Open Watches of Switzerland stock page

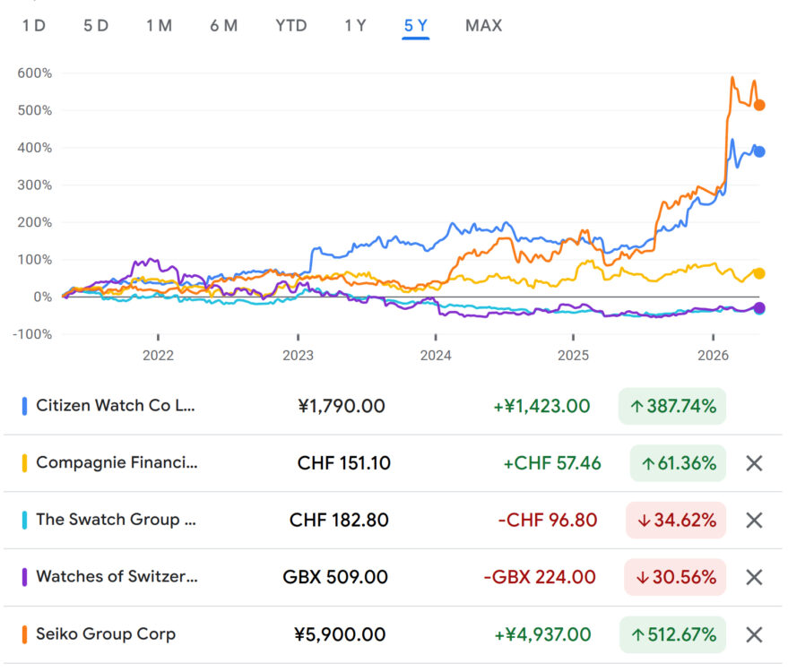(x=117, y=577)
